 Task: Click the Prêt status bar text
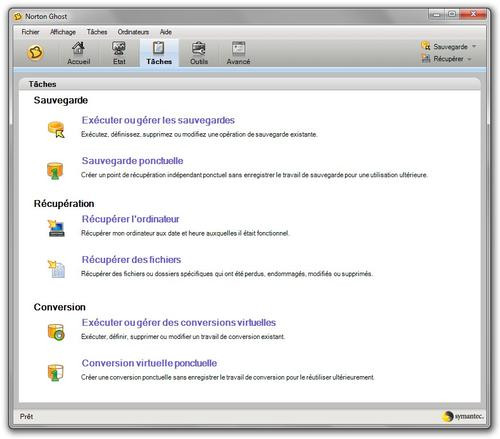click(x=26, y=416)
